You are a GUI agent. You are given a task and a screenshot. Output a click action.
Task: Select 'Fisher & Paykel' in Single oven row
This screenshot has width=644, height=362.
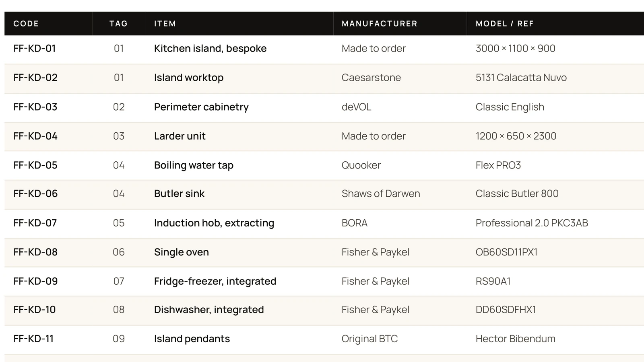(376, 252)
